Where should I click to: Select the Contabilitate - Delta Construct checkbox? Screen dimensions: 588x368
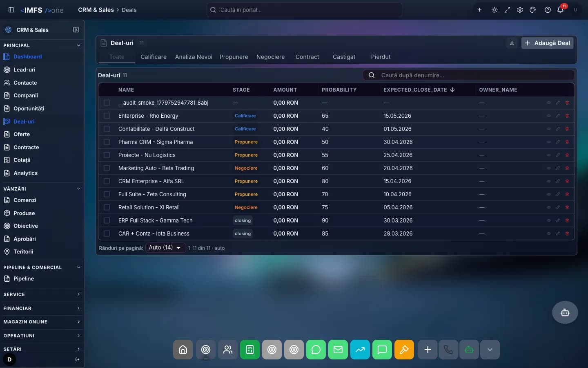(x=107, y=129)
